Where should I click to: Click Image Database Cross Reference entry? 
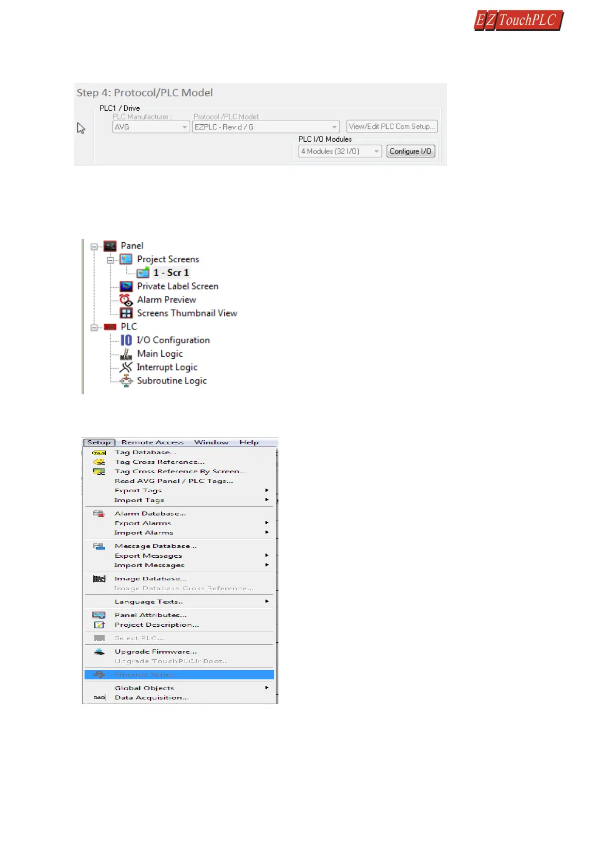coord(184,588)
